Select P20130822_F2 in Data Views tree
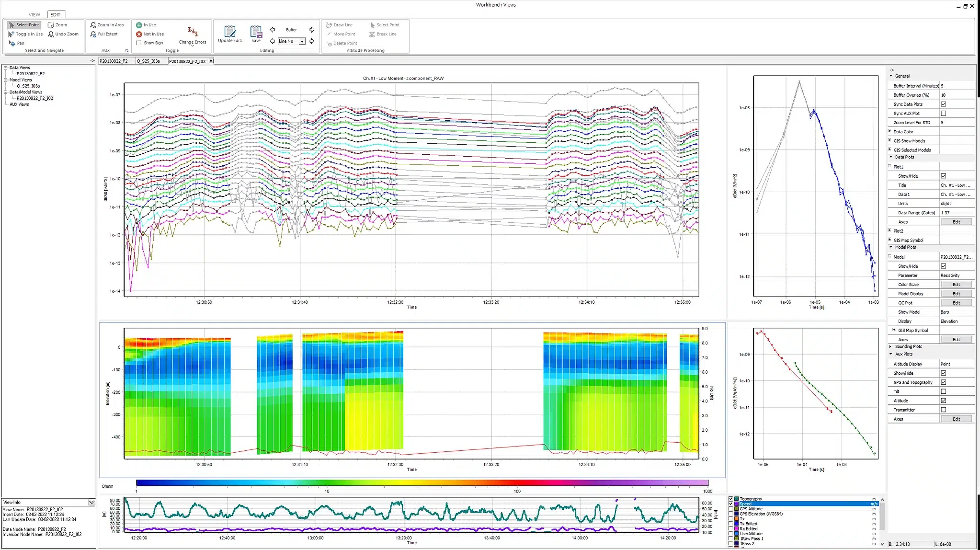This screenshot has height=550, width=980. [x=31, y=74]
